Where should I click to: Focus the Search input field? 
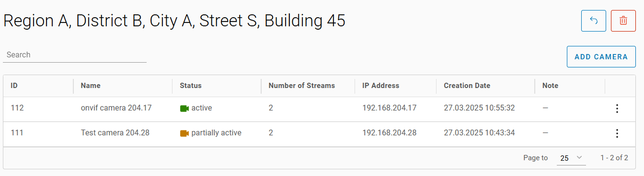coord(75,55)
